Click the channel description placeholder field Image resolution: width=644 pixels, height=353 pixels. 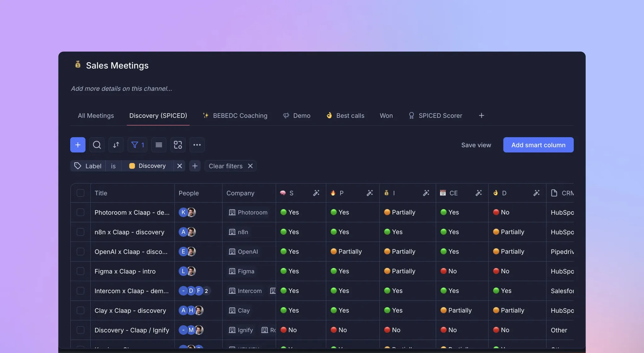[121, 88]
